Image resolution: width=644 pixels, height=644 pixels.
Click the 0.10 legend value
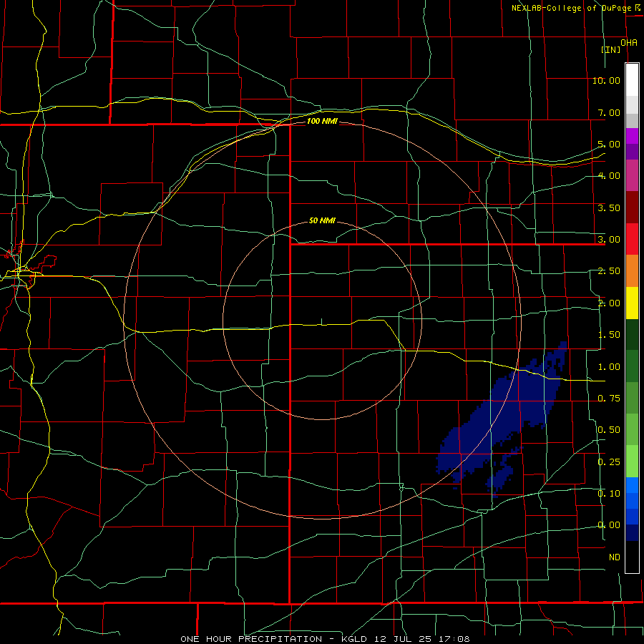point(609,493)
